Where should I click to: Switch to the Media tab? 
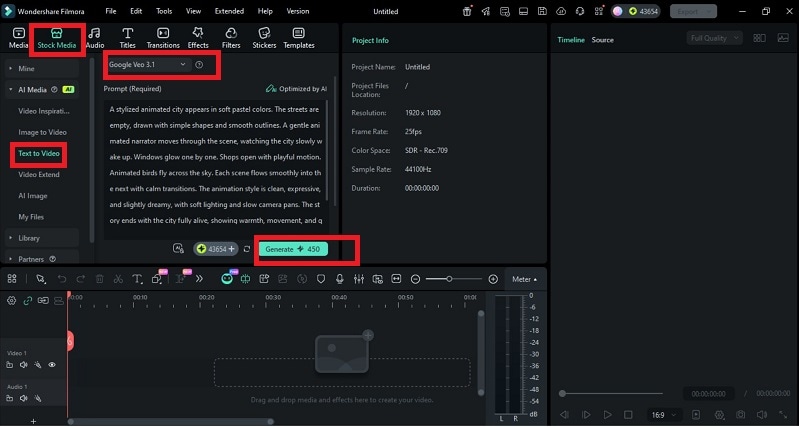18,39
